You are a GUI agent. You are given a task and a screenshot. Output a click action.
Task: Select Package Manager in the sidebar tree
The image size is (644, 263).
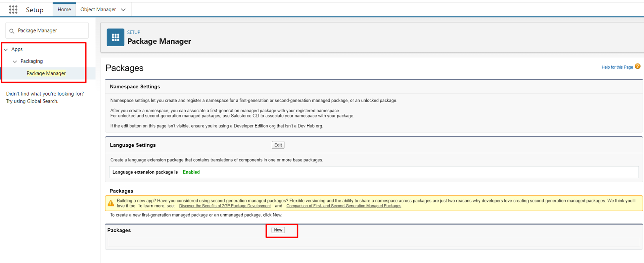(x=46, y=73)
